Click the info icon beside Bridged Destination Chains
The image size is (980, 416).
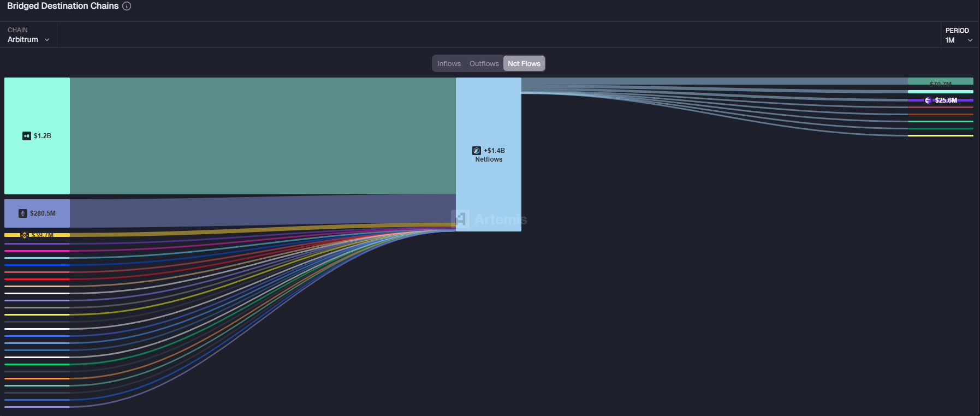point(127,6)
